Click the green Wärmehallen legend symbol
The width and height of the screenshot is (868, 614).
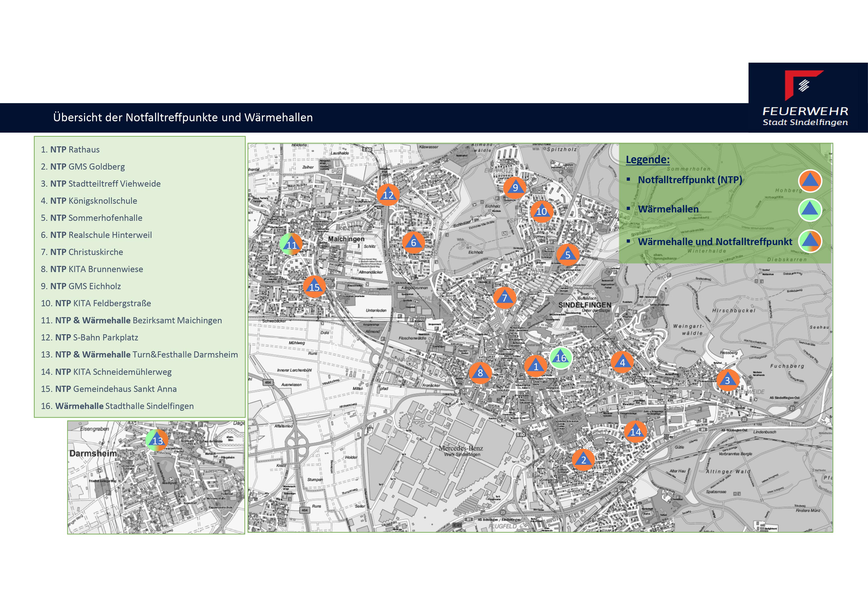point(810,210)
